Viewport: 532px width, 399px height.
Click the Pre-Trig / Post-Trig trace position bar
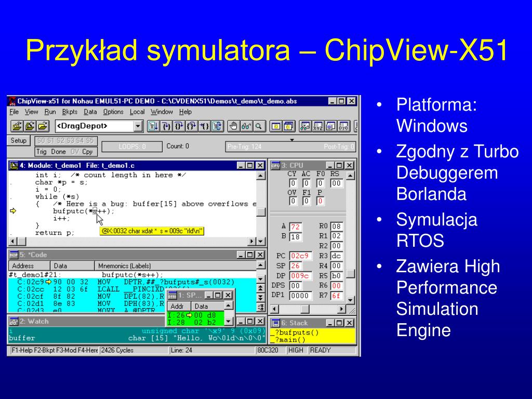(x=291, y=147)
